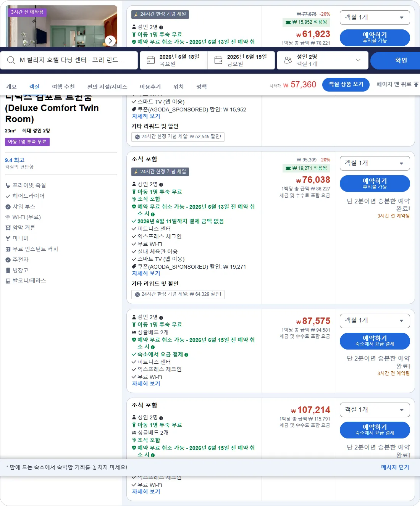Open the check-in date field 2026년 6월 18일
The image size is (420, 506).
point(173,60)
